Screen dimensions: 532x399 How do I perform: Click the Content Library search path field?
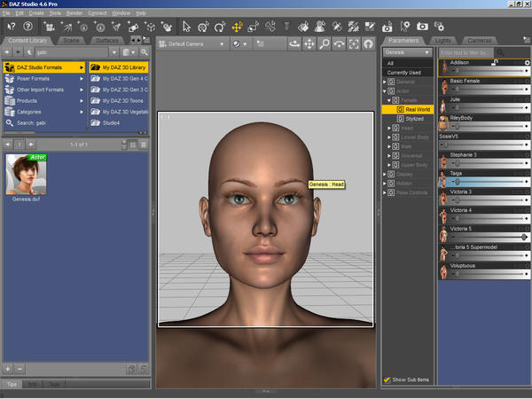pyautogui.click(x=71, y=52)
